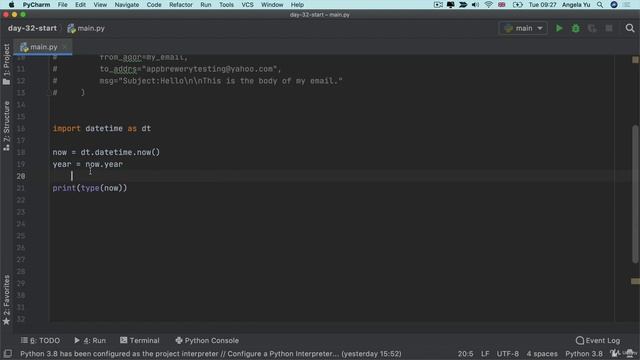
Task: Click the battery icon in menu bar
Action: [517, 5]
